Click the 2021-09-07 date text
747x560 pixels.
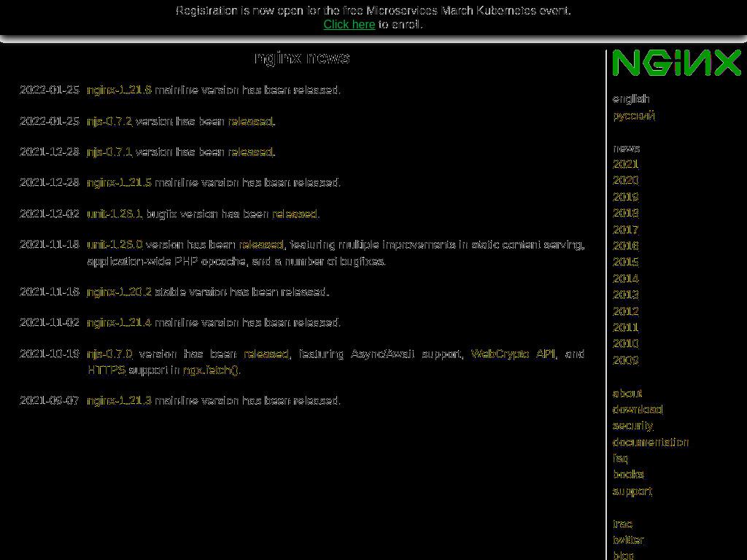(50, 400)
